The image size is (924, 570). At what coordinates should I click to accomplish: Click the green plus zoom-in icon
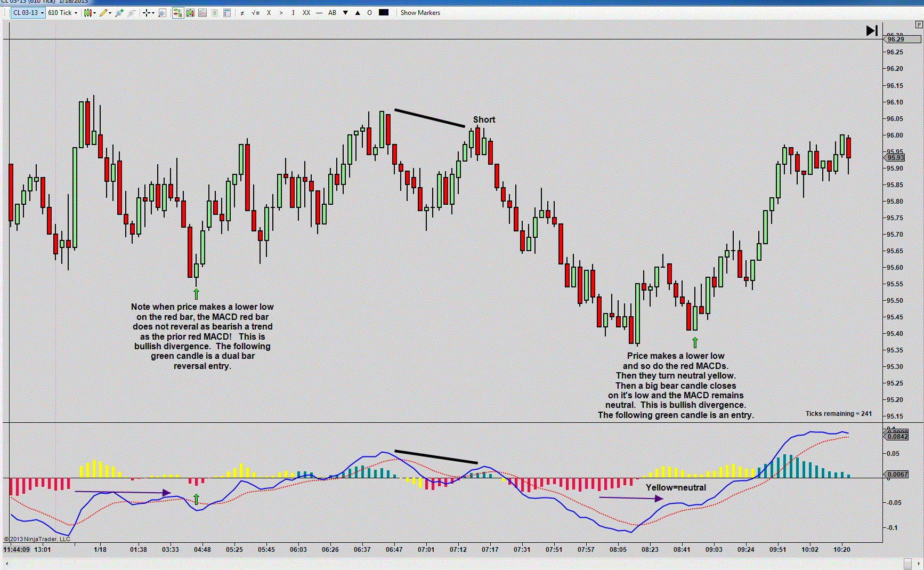pos(119,13)
